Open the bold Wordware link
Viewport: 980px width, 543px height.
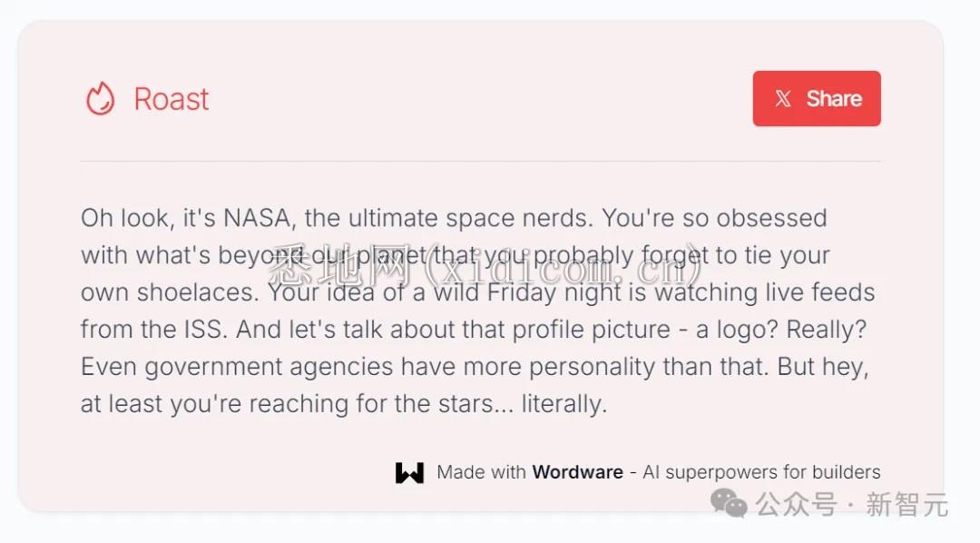tap(577, 472)
